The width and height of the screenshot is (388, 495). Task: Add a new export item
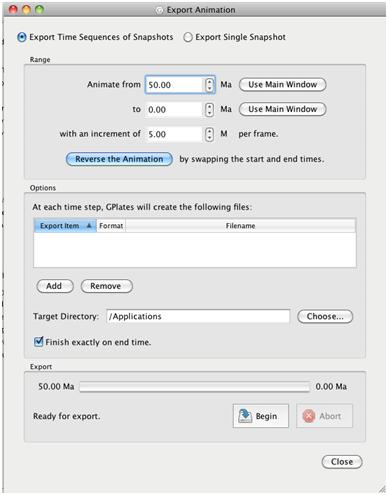(55, 286)
